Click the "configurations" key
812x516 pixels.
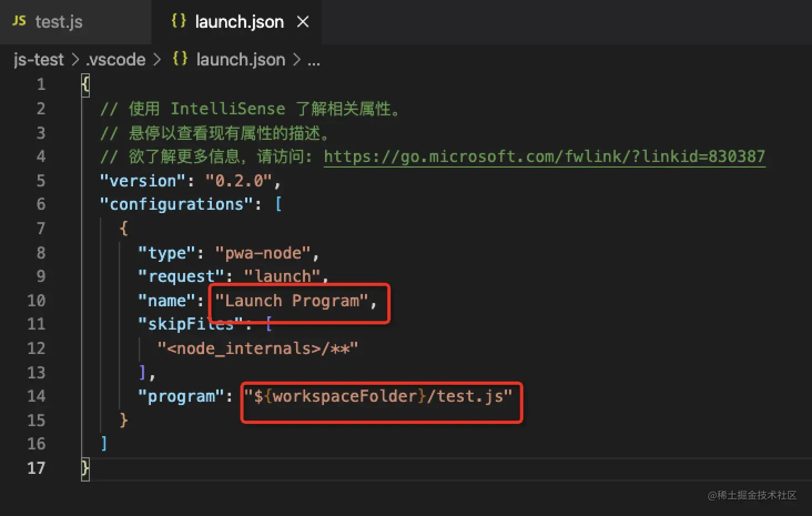pos(177,204)
